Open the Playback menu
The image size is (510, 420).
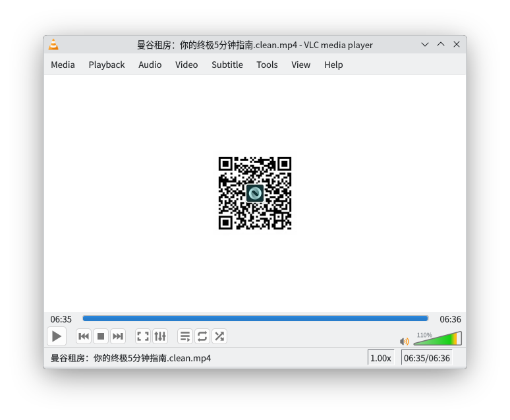pos(107,65)
